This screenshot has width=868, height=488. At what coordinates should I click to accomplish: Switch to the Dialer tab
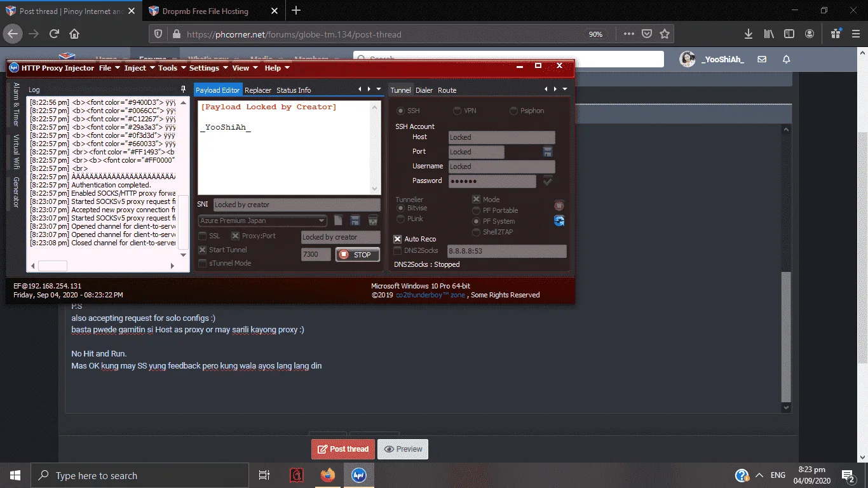[x=424, y=90]
